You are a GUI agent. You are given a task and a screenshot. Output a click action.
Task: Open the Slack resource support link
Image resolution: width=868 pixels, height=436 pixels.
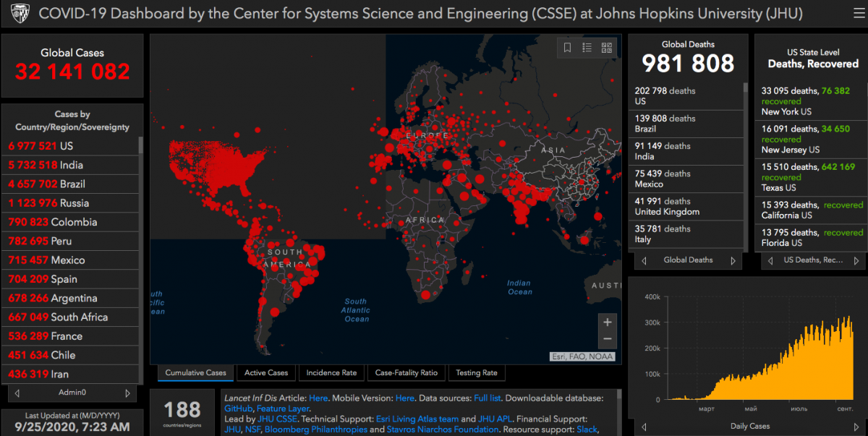587,429
